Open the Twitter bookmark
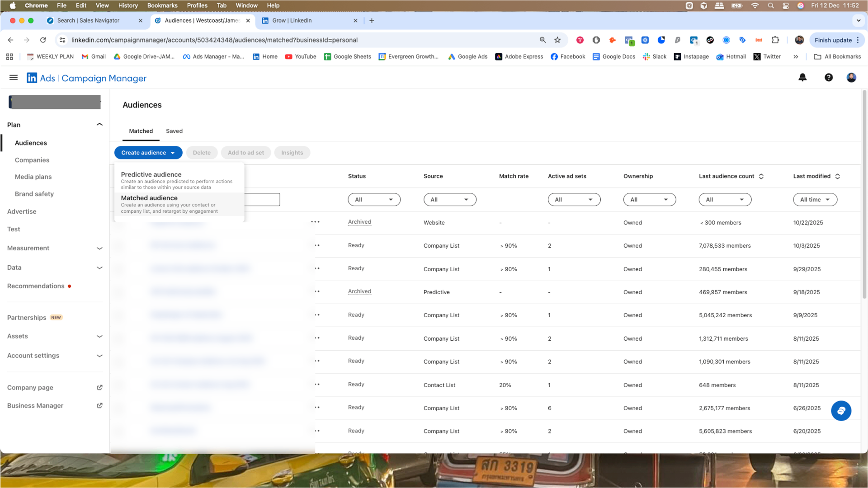This screenshot has height=488, width=868. (x=767, y=56)
